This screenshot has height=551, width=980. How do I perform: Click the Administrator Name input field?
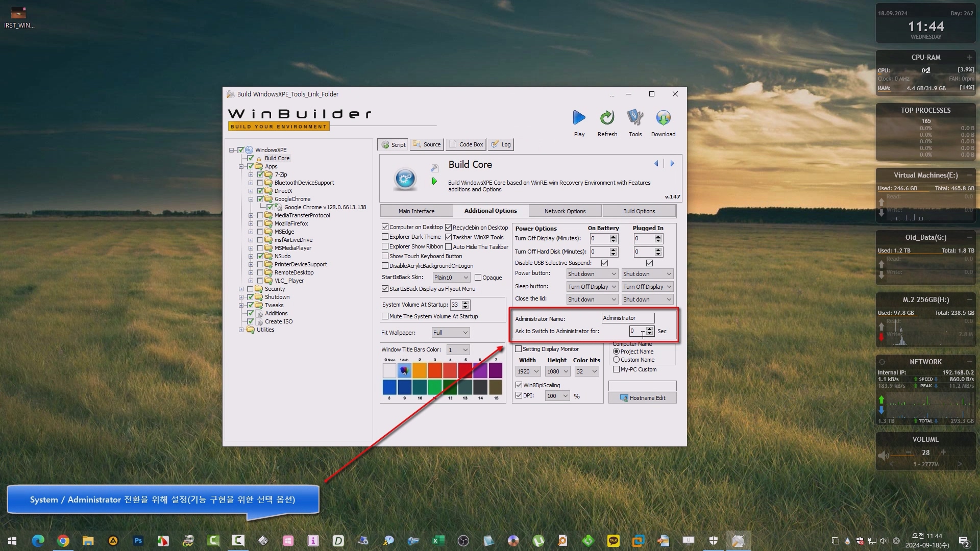click(627, 318)
